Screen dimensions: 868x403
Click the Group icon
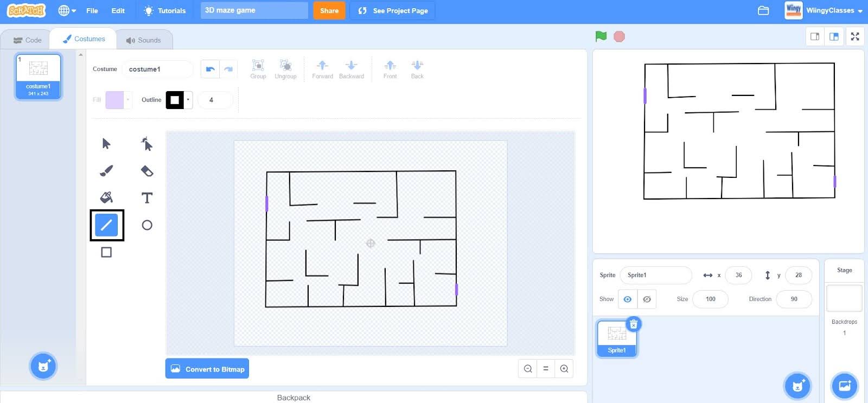point(258,69)
